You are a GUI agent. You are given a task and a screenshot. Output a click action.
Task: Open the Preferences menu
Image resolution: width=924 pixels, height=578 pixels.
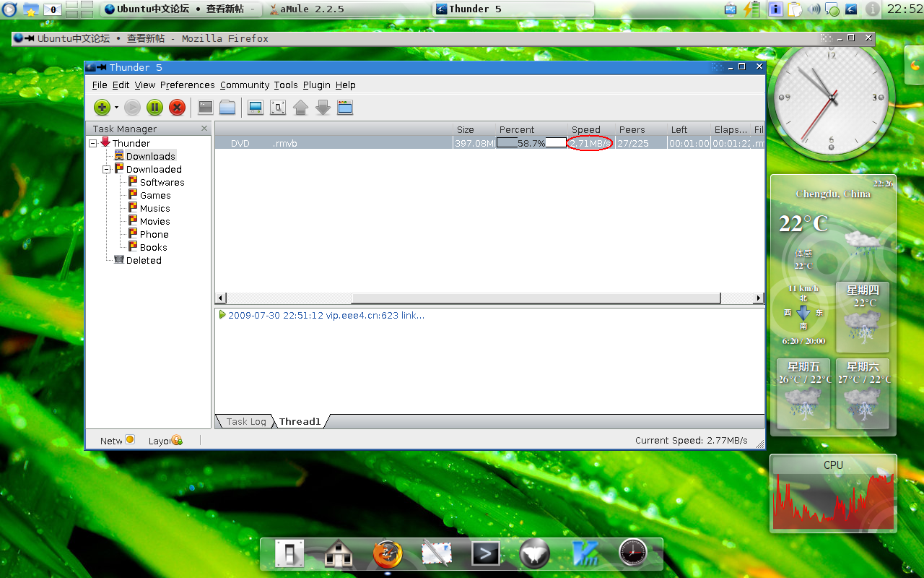[188, 85]
